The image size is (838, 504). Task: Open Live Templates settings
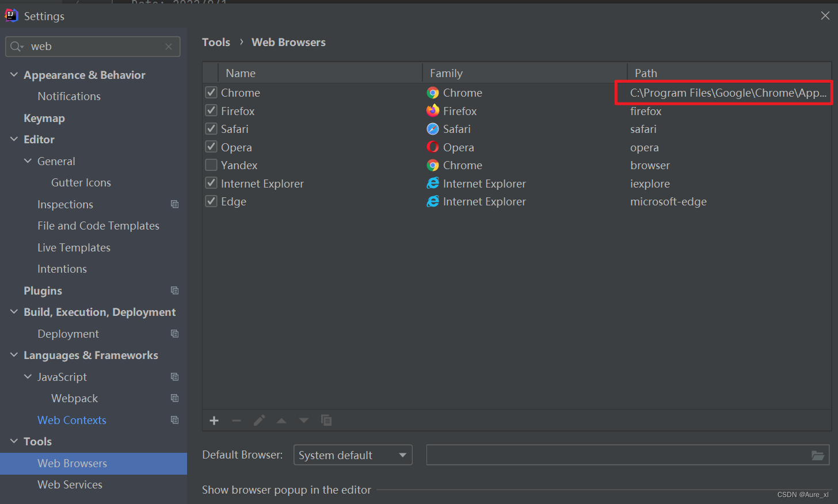tap(74, 247)
